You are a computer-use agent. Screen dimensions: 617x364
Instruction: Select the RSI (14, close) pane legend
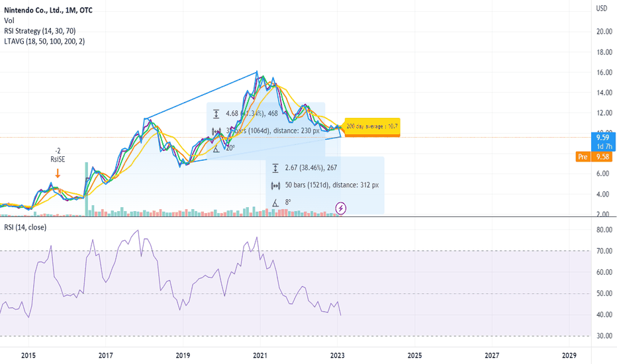pos(25,228)
